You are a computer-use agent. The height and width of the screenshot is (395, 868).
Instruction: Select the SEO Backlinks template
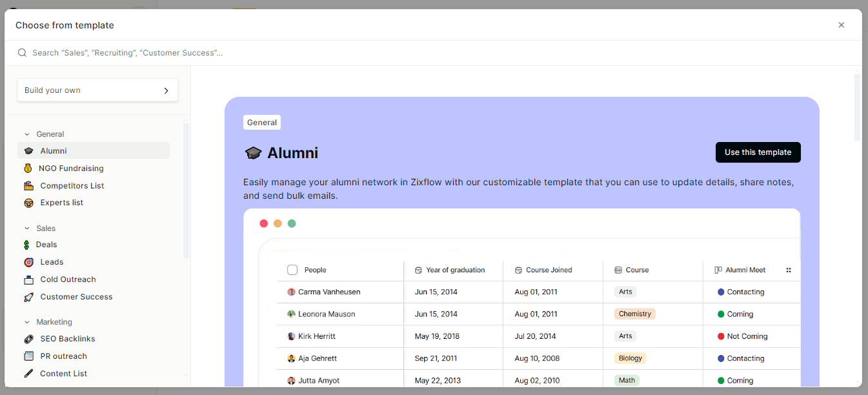67,338
